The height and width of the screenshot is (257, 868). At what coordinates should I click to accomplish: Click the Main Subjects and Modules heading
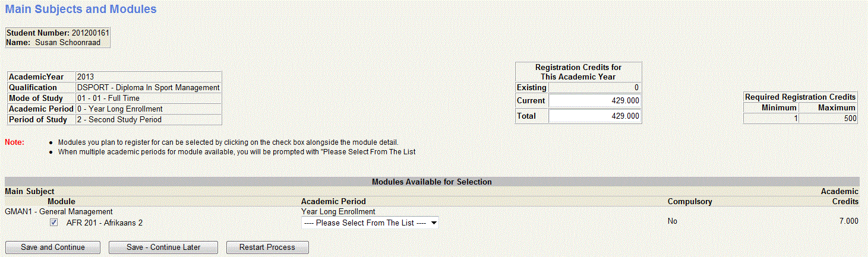point(81,9)
